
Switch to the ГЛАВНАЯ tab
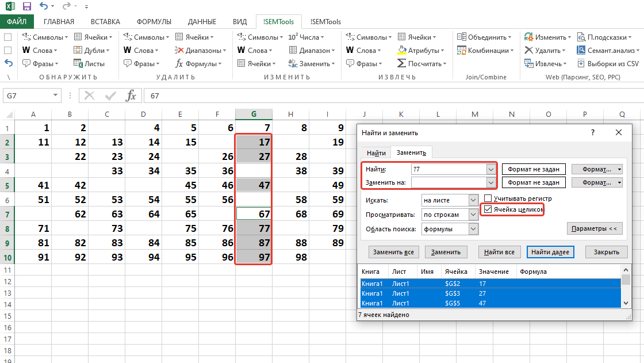point(59,21)
